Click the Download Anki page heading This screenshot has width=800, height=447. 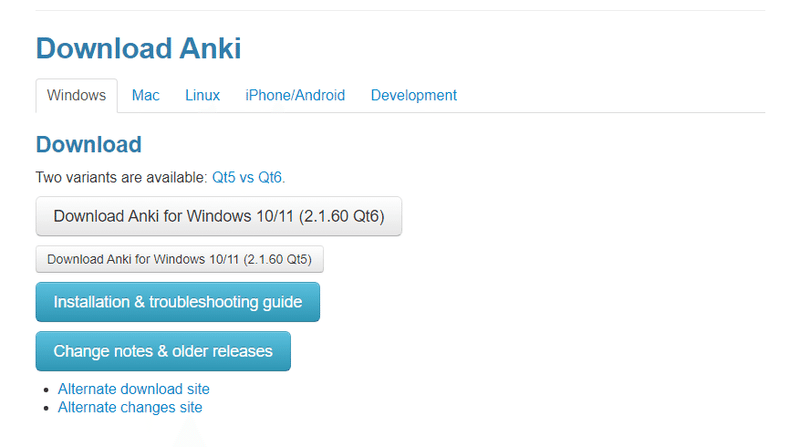[138, 48]
